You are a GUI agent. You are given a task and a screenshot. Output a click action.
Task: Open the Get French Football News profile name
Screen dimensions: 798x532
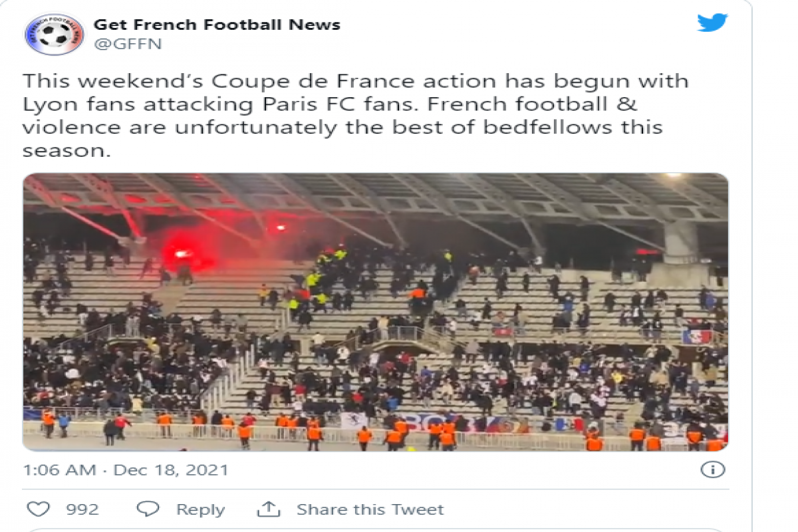pyautogui.click(x=217, y=25)
